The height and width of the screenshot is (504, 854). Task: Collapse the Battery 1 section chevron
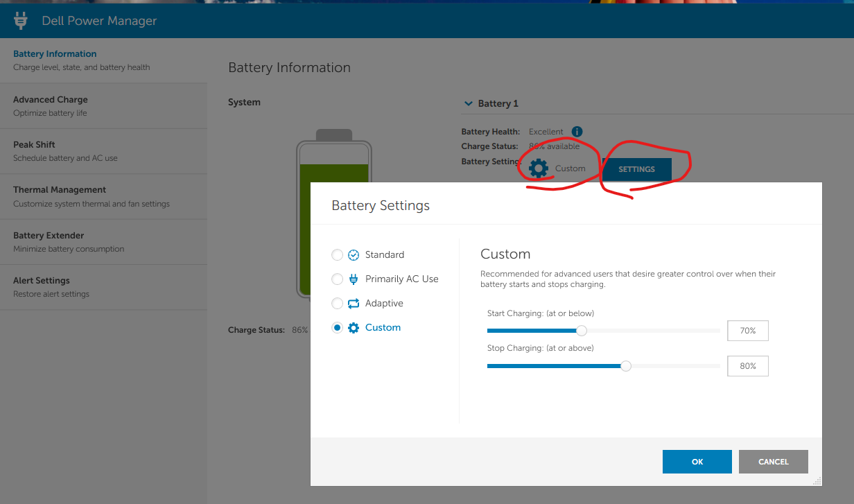[x=469, y=103]
